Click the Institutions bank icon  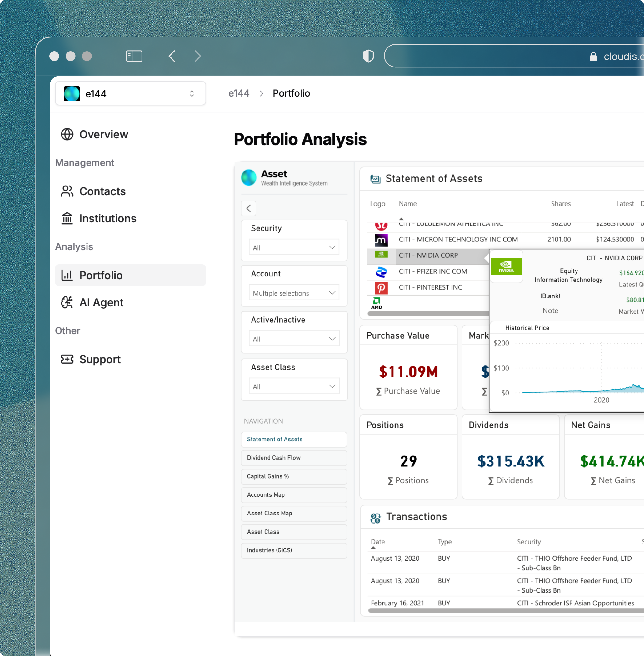click(67, 218)
